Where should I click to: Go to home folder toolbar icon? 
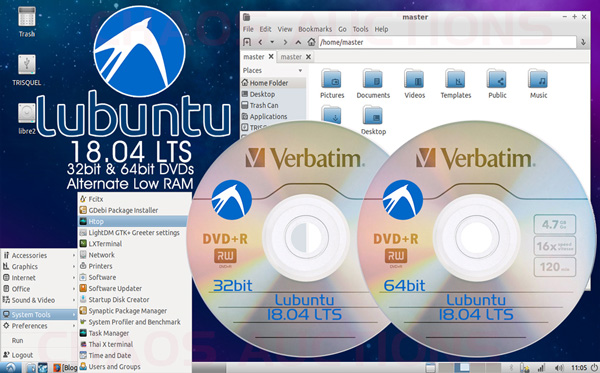point(311,42)
